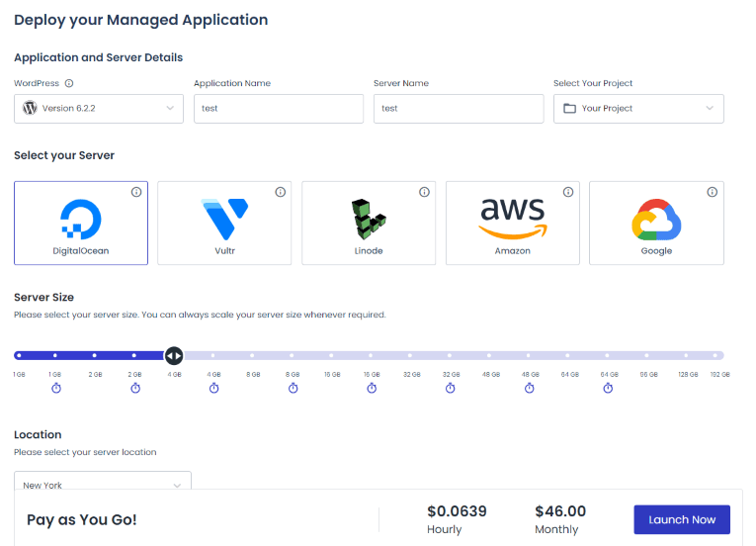Click the Application and Server Details heading

pyautogui.click(x=99, y=57)
